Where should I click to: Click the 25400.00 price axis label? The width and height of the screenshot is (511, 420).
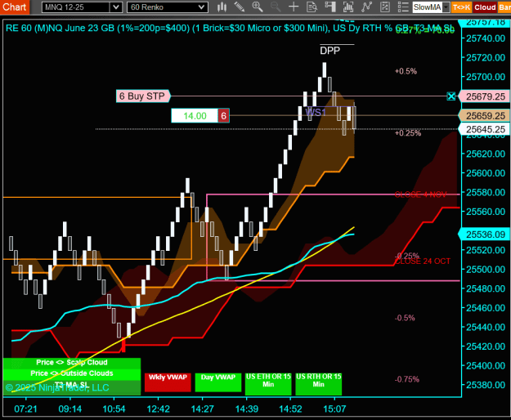(x=486, y=365)
